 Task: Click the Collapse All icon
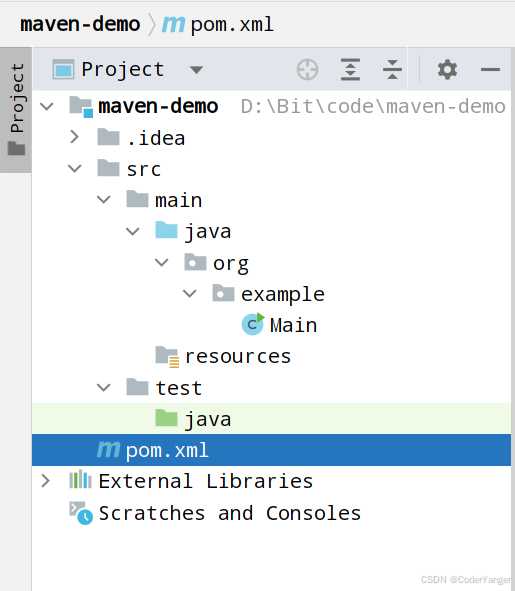[392, 70]
